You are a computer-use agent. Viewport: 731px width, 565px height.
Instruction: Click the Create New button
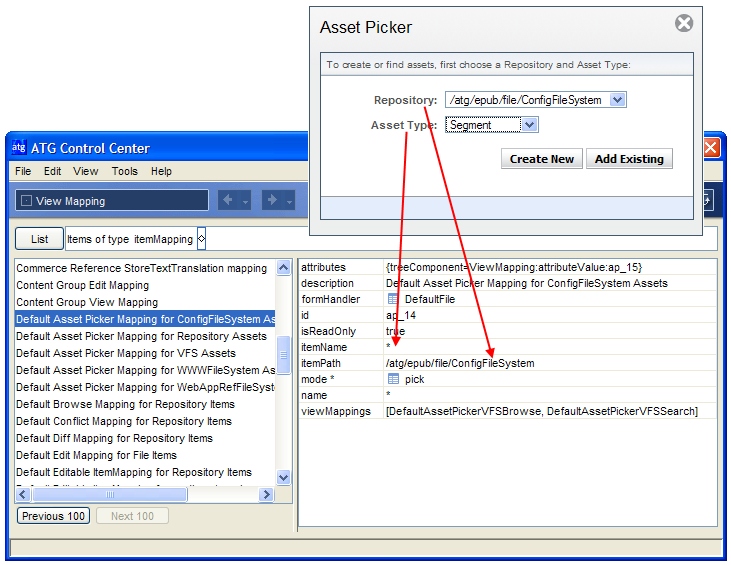pyautogui.click(x=542, y=159)
